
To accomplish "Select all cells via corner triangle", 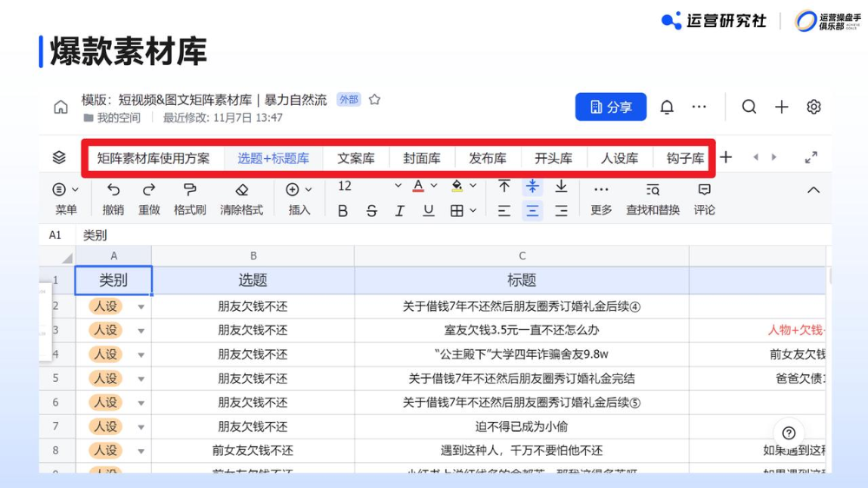I will click(67, 258).
